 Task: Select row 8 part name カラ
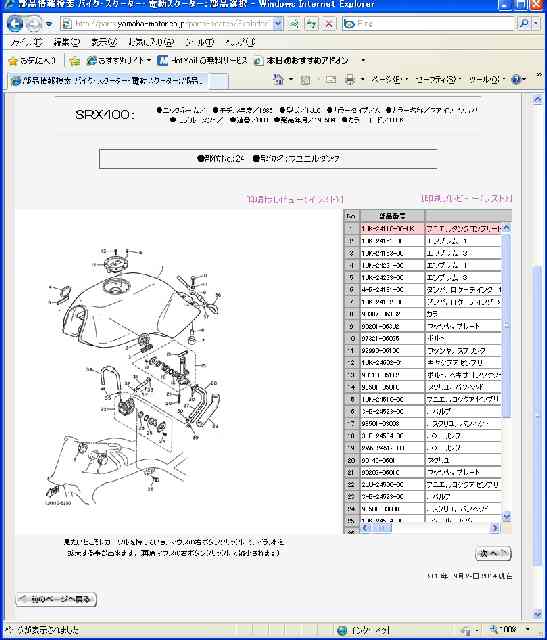click(432, 314)
